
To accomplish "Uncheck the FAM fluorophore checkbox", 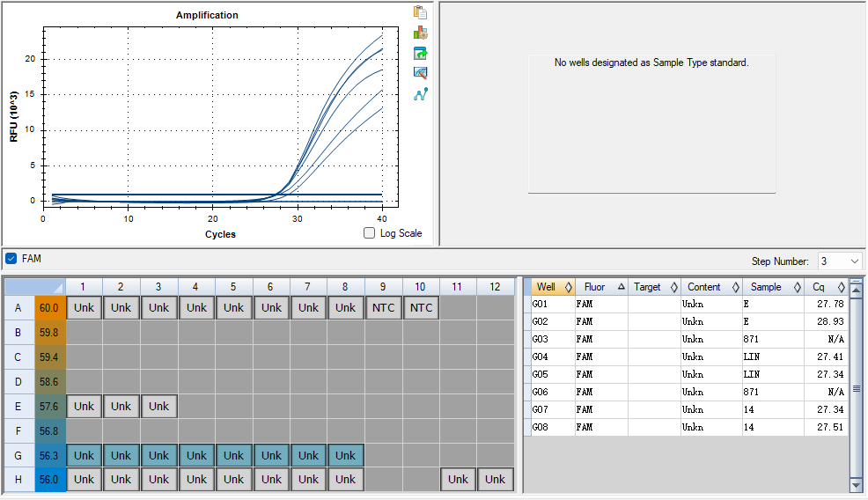I will coord(11,259).
